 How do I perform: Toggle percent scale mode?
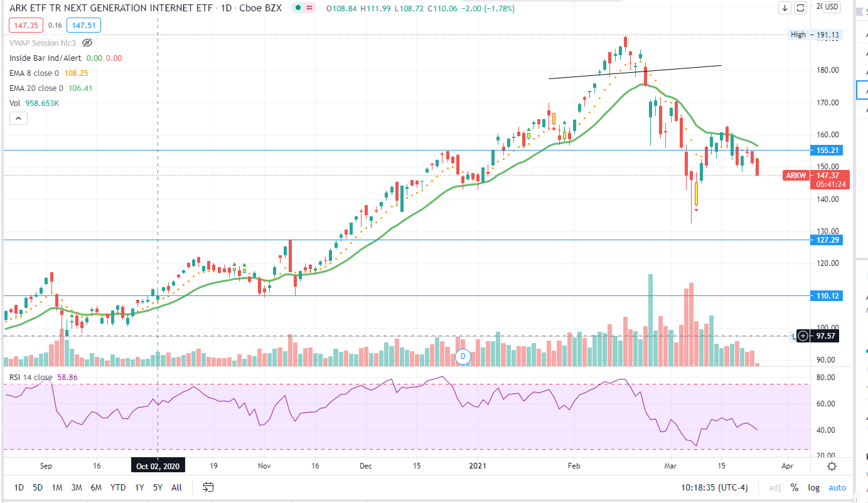pyautogui.click(x=795, y=487)
